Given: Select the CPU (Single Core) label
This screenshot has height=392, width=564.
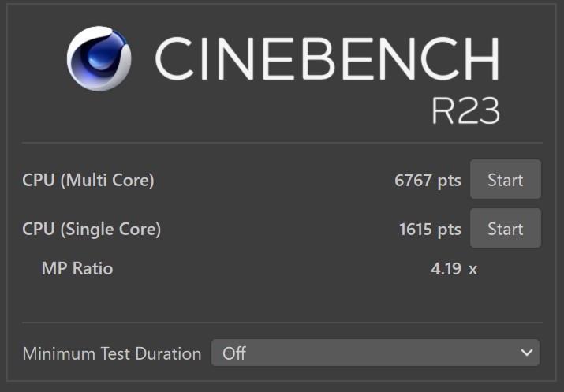Looking at the screenshot, I should [92, 229].
